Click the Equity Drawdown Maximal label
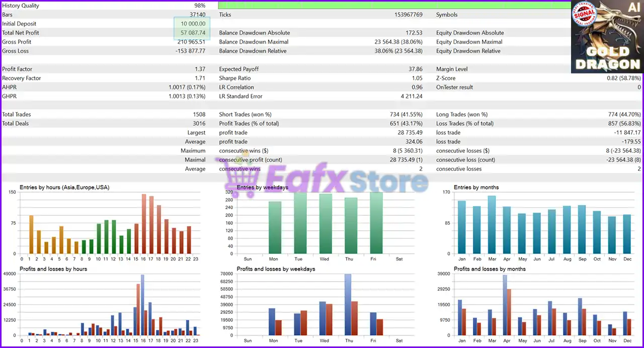The width and height of the screenshot is (644, 348). click(469, 42)
